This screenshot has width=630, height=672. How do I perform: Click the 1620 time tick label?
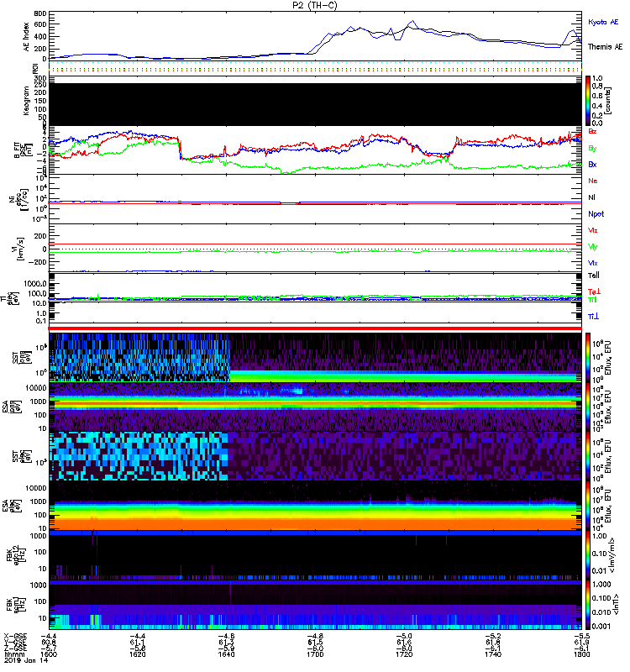click(x=138, y=654)
